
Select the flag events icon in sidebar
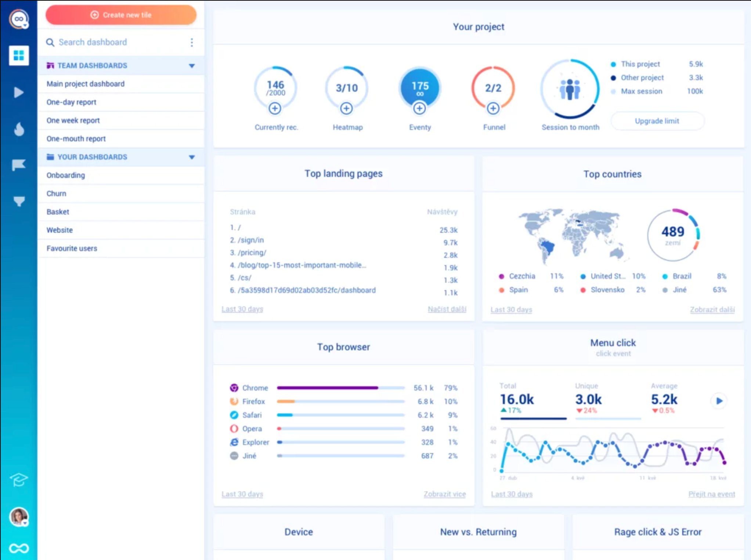click(19, 165)
